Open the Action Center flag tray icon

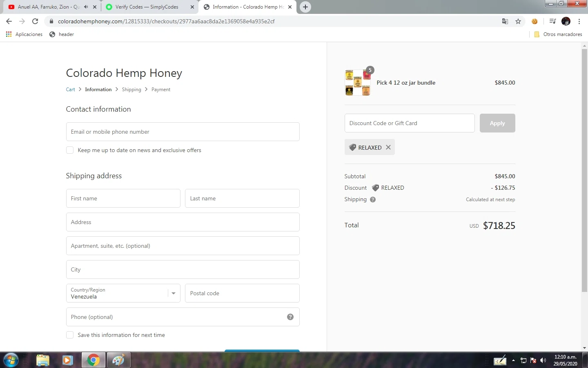point(533,360)
